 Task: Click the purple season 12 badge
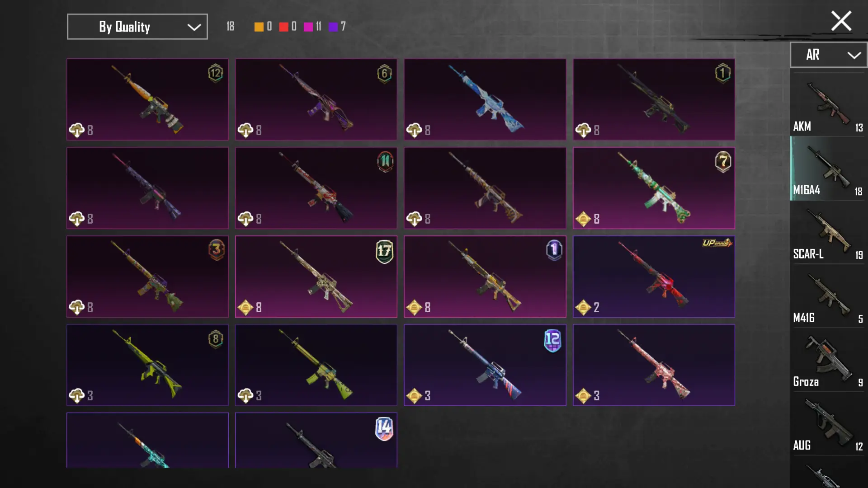tap(552, 340)
